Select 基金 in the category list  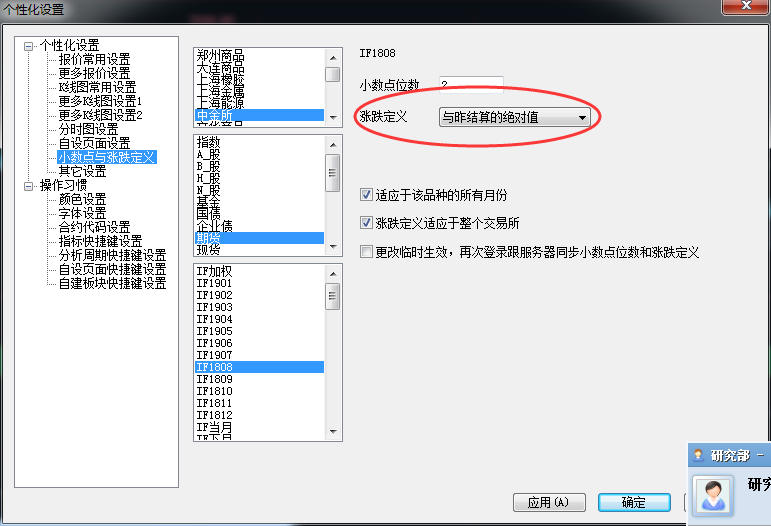click(x=259, y=202)
